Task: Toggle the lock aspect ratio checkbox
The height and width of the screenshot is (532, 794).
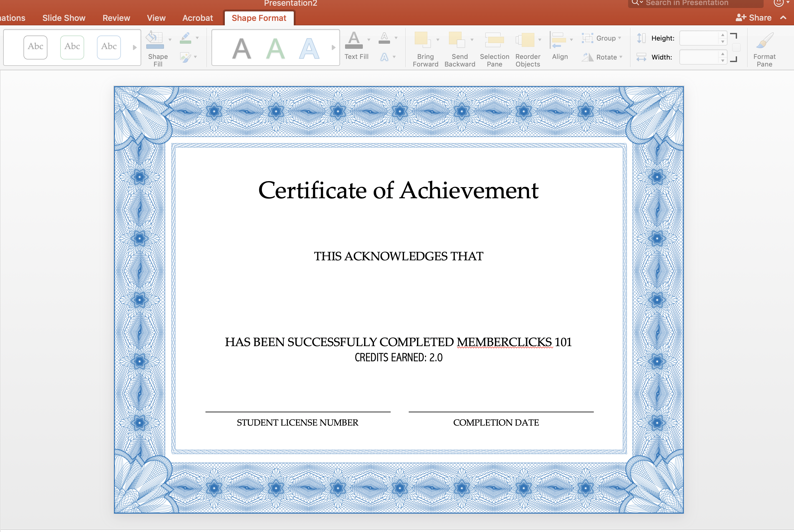Action: [736, 47]
